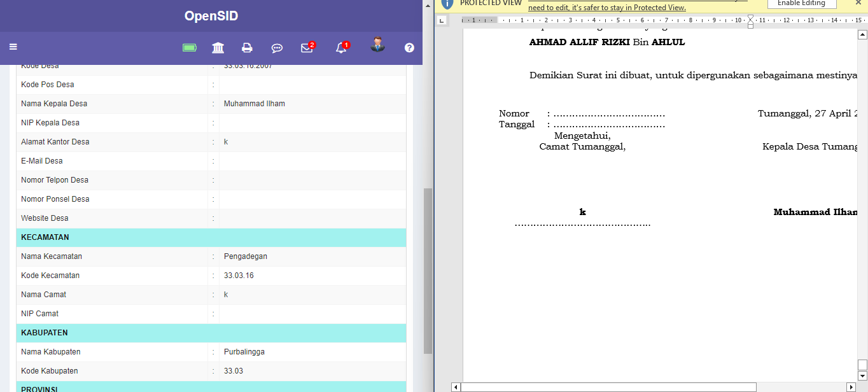Click the tab stop selector in Word ruler

(441, 20)
